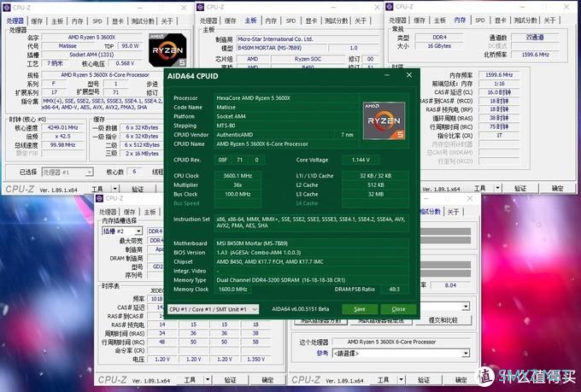Click 确定 button in memory window
Screen dimensions: 581x392
tap(558, 189)
